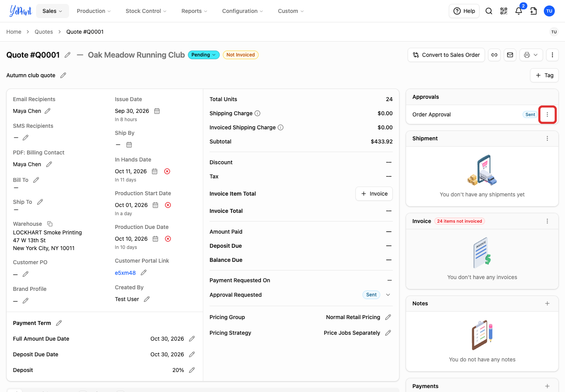Click the + Invoice button
The height and width of the screenshot is (392, 565).
pos(374,194)
